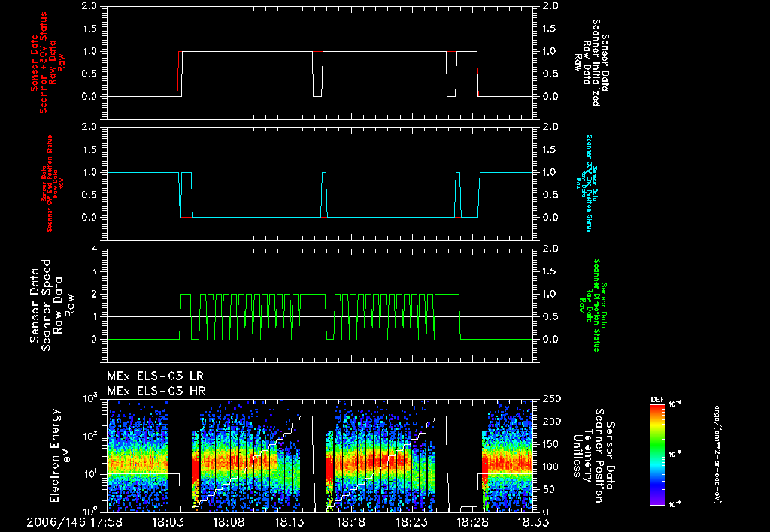
Task: Click the '3' tick on the scanner speed axis
Action: 94,271
